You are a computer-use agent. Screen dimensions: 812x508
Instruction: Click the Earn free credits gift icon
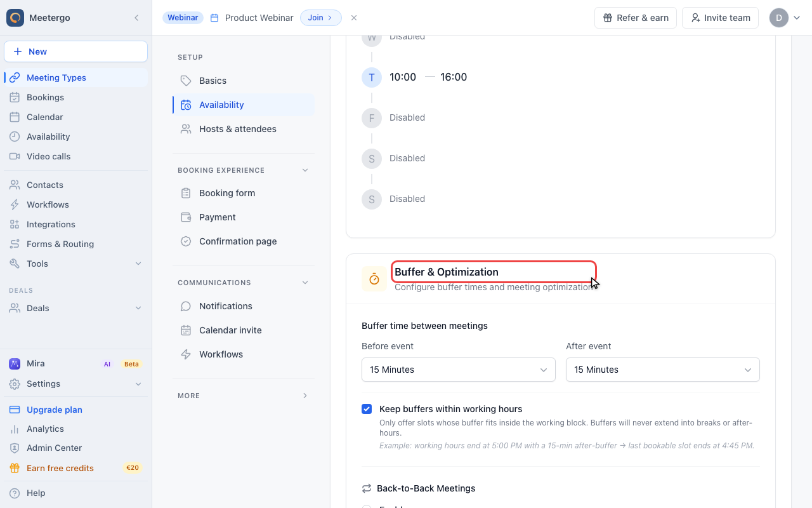15,468
